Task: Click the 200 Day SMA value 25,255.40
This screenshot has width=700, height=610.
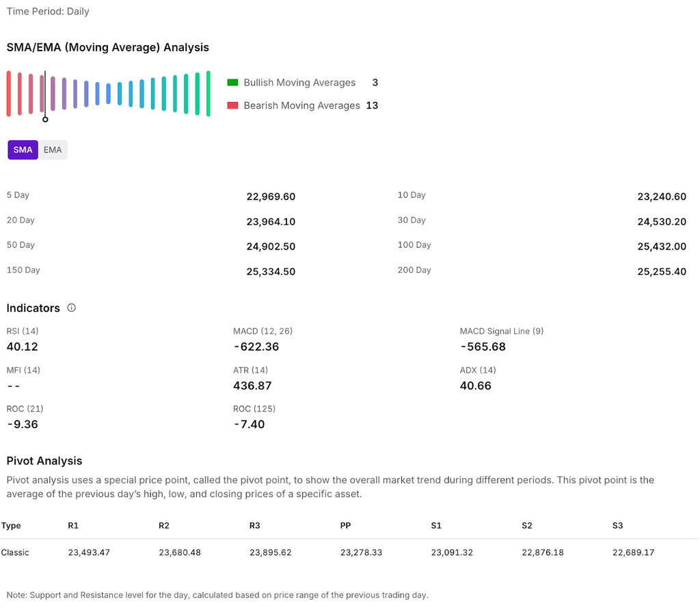Action: 661,271
